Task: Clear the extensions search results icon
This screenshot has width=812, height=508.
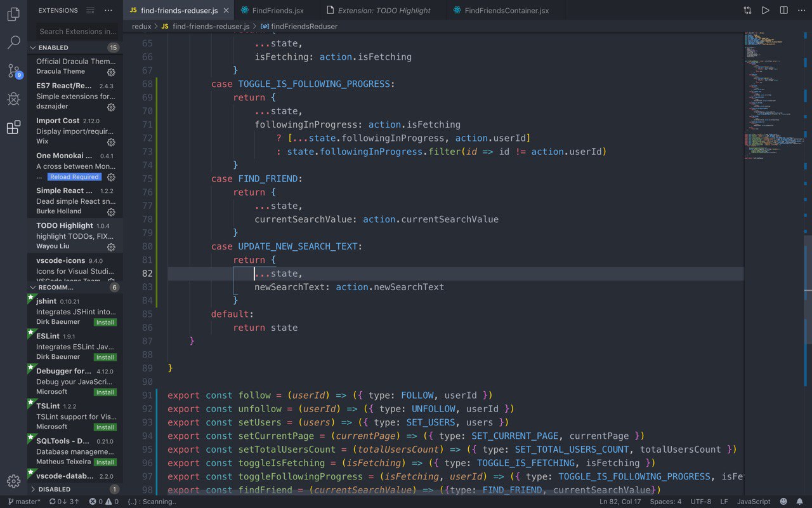Action: 90,10
